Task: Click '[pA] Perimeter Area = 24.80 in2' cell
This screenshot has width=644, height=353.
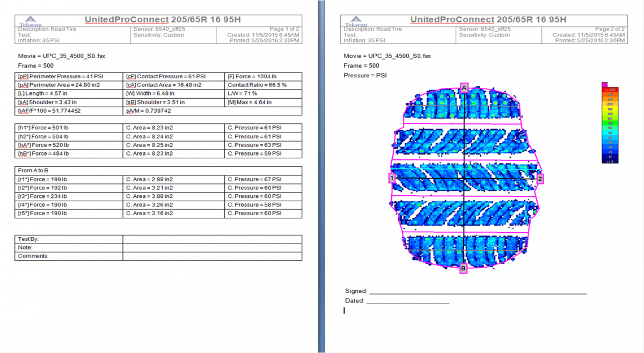Action: tap(69, 85)
